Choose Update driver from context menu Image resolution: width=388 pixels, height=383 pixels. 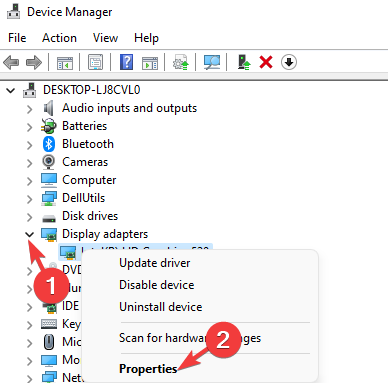[x=155, y=263]
